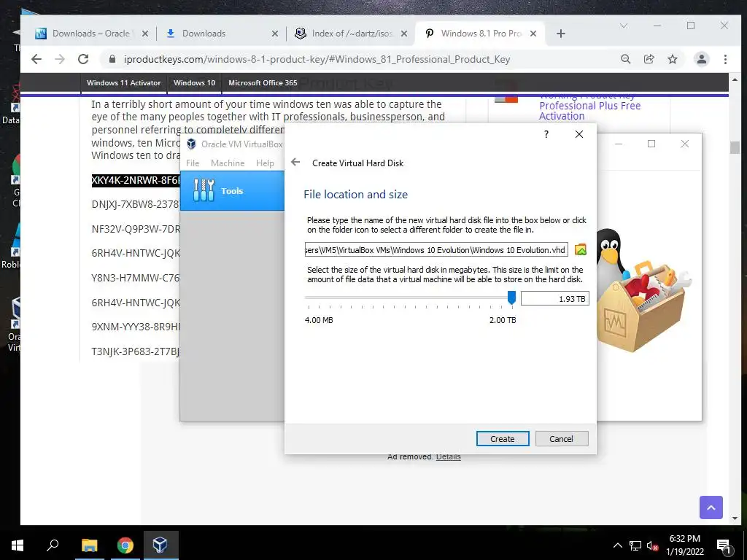Click the 9XNM-YYY38 product key
This screenshot has height=560, width=747.
(x=136, y=327)
